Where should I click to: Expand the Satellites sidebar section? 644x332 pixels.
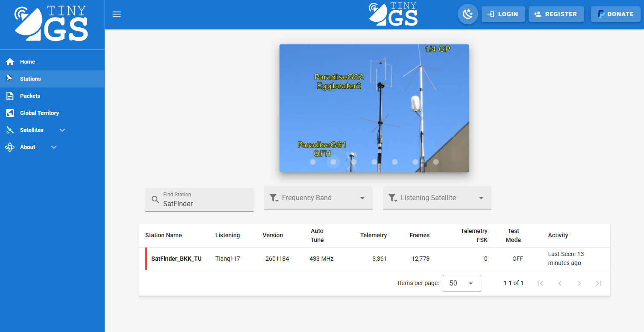[x=62, y=130]
